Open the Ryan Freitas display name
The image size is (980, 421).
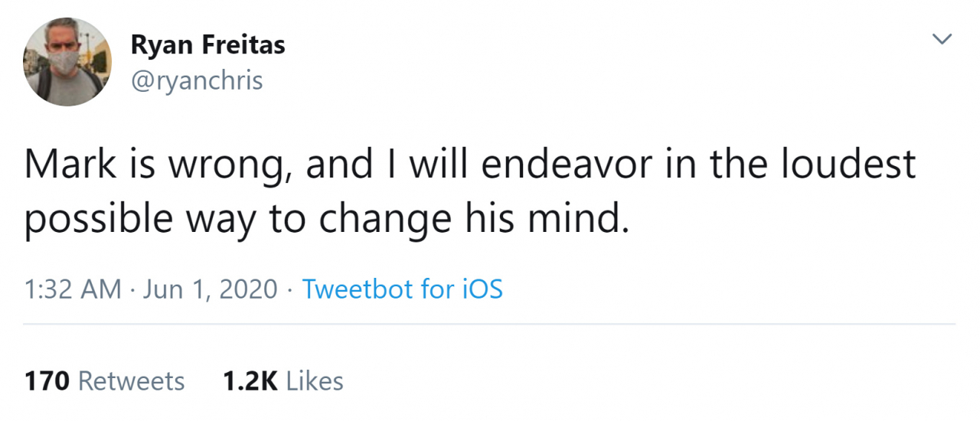207,45
